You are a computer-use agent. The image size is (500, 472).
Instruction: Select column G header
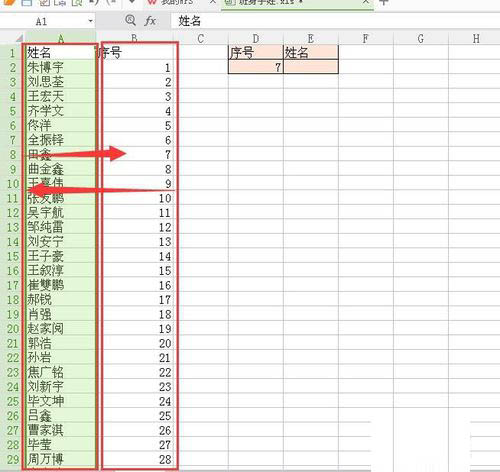[x=421, y=39]
